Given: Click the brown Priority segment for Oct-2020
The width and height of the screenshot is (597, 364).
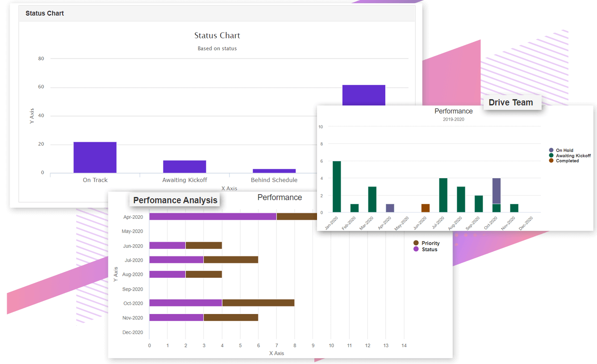Looking at the screenshot, I should [x=258, y=303].
